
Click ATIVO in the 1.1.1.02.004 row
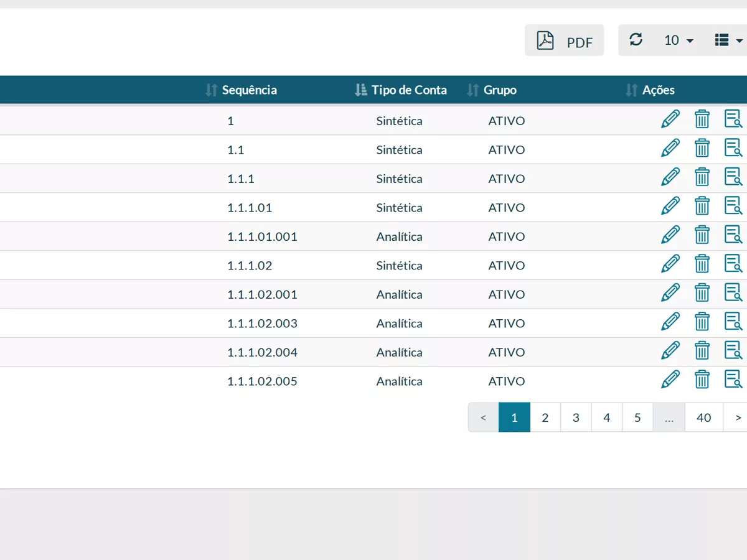[507, 352]
